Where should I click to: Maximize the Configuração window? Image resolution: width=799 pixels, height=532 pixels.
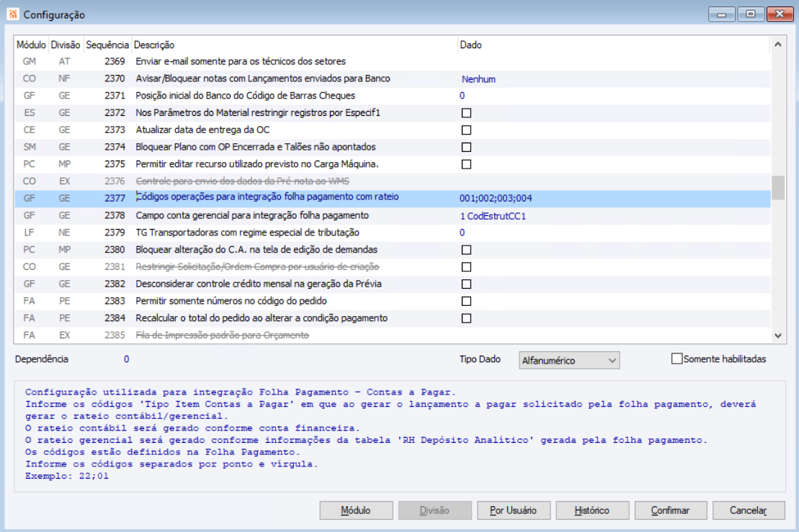click(751, 14)
